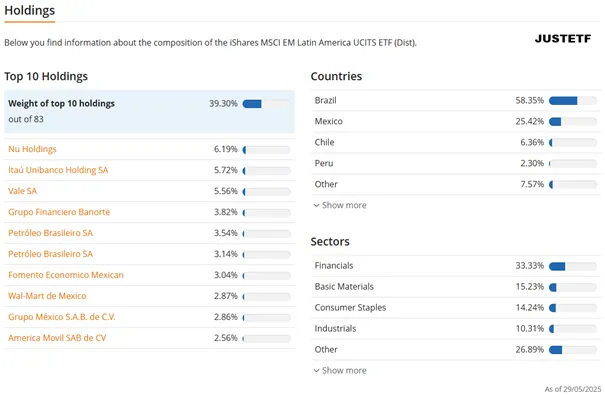
Task: Expand Show more under Countries
Action: click(340, 205)
